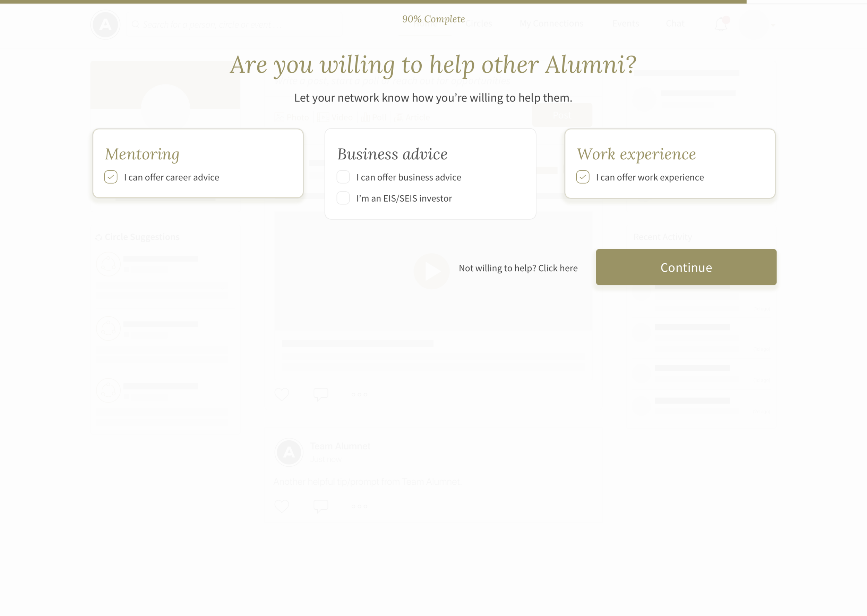The image size is (867, 616).
Task: Click the Mentoring card checkmark icon
Action: [111, 177]
